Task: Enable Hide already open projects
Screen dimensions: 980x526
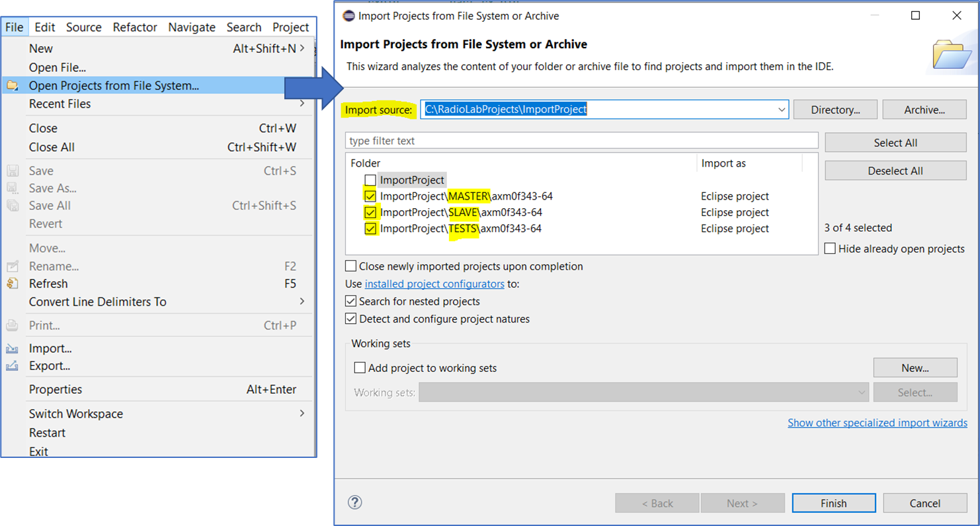Action: pyautogui.click(x=830, y=248)
